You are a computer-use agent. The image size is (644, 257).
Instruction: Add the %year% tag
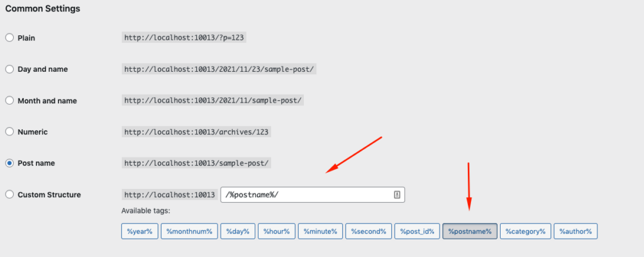tap(140, 231)
